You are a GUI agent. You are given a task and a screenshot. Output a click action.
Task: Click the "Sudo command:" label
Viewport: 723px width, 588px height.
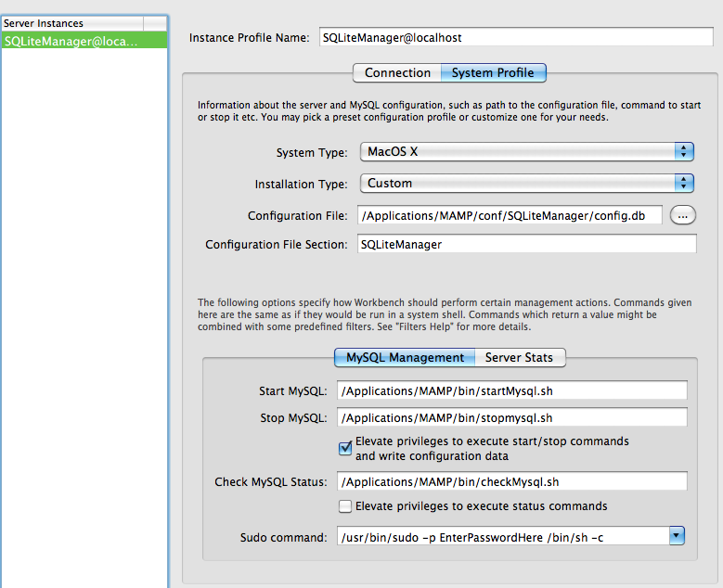[x=283, y=537]
